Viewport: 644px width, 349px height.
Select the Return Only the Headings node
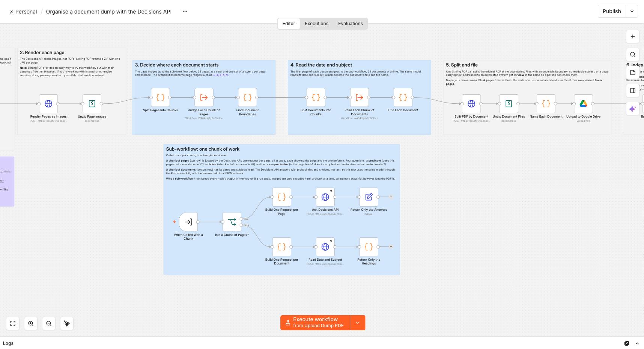click(x=369, y=247)
